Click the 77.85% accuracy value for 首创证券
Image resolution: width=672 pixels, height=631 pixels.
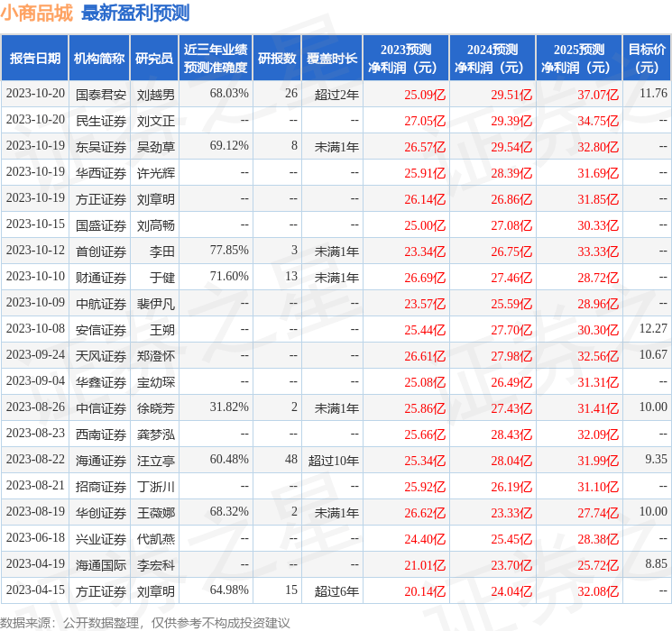coord(228,251)
